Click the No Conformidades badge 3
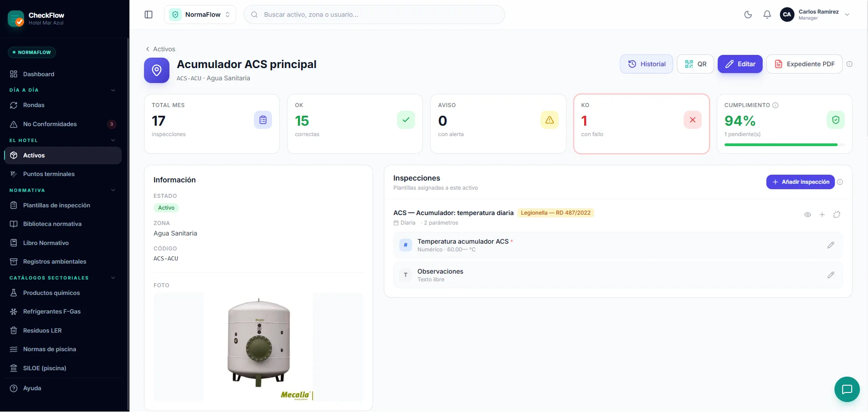The image size is (868, 412). click(x=112, y=124)
